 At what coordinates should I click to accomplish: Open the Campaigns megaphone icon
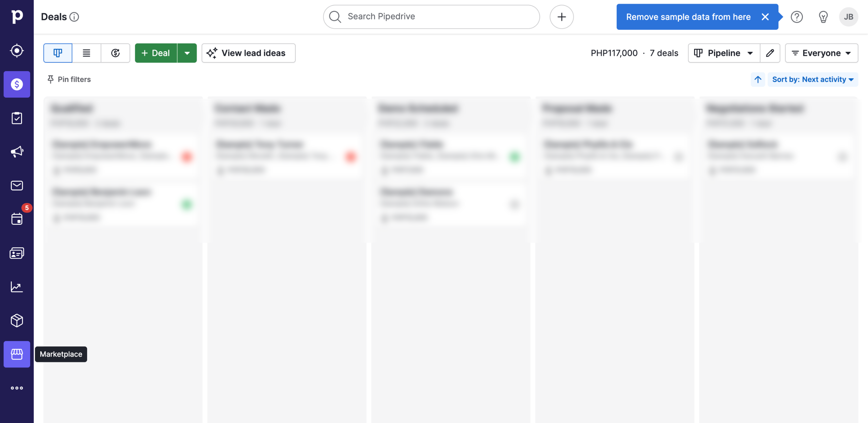coord(17,152)
